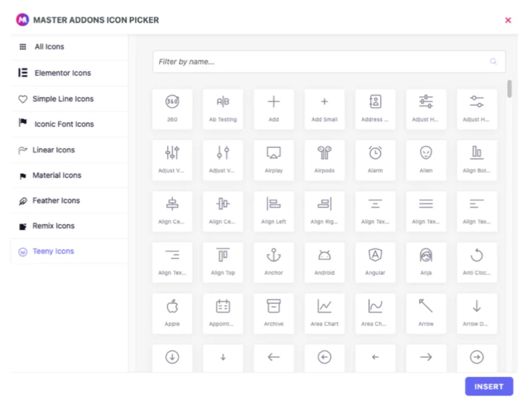Select the circled left arrow icon
532x399 pixels.
point(325,358)
